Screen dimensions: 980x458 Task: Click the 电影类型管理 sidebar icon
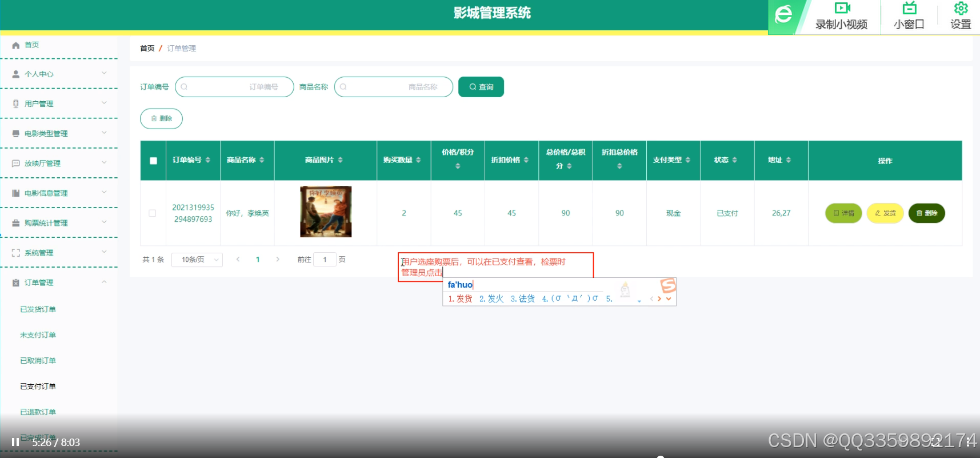[x=16, y=134]
